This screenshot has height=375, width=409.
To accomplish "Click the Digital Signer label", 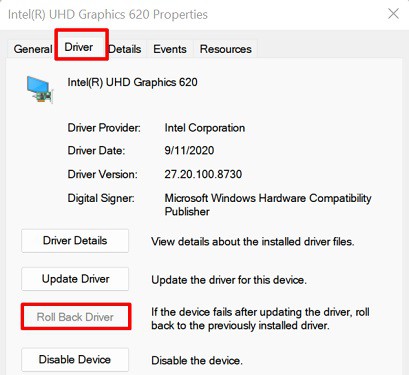I will pos(101,198).
